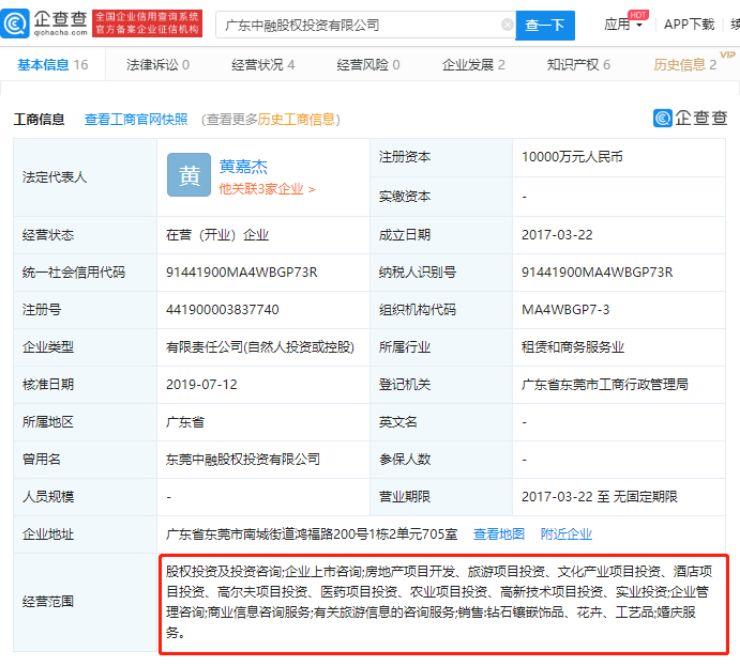Click 查看地图 next to the address
The image size is (740, 667).
pos(498,534)
